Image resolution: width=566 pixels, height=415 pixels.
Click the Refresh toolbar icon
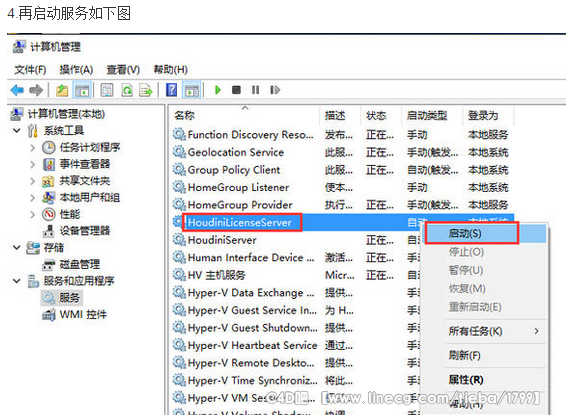click(x=127, y=90)
